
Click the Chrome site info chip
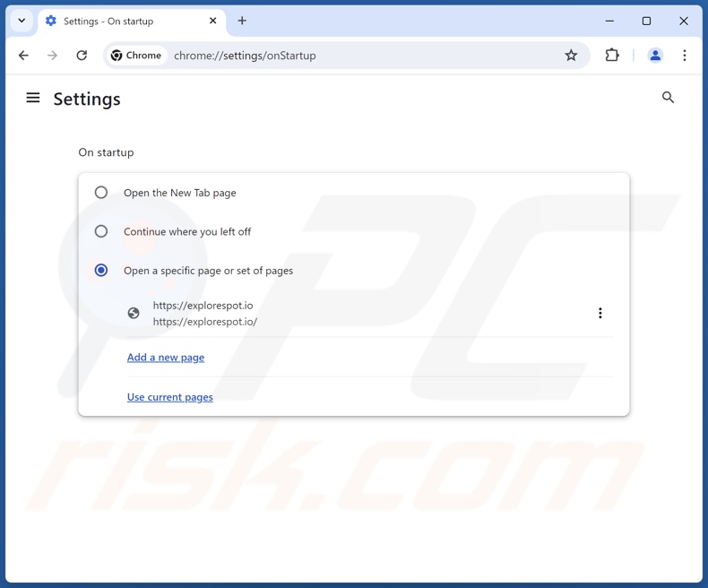click(x=136, y=56)
